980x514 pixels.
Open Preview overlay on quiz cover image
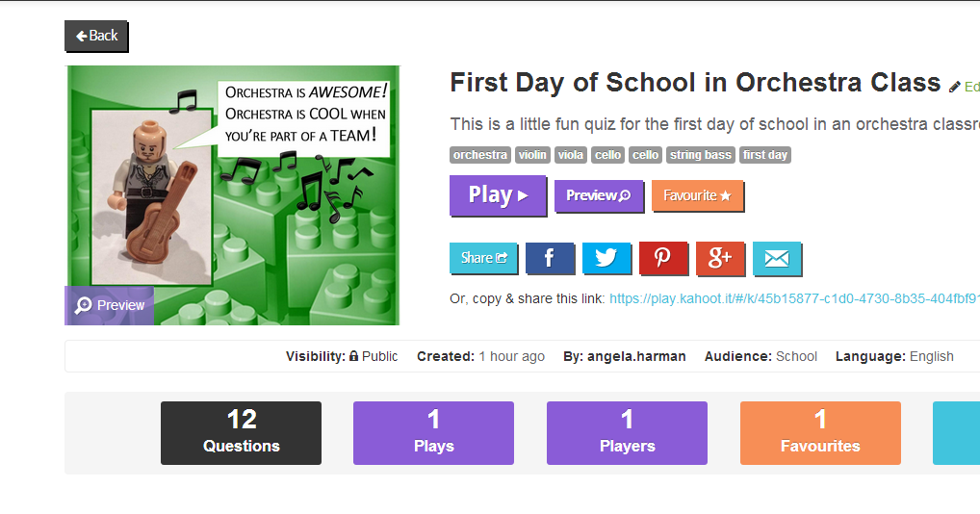point(110,305)
